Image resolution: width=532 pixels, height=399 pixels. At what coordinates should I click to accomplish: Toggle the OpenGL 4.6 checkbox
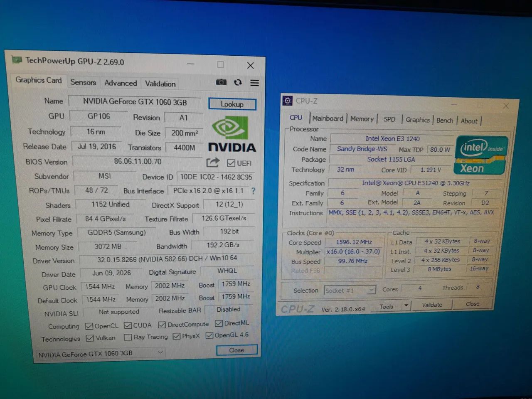coord(209,335)
